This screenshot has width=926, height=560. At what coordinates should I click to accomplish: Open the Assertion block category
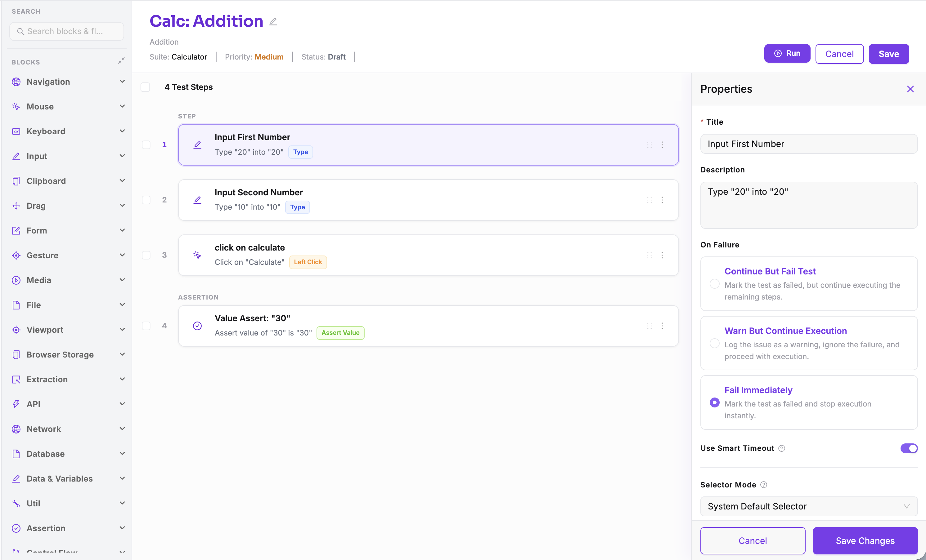click(68, 528)
